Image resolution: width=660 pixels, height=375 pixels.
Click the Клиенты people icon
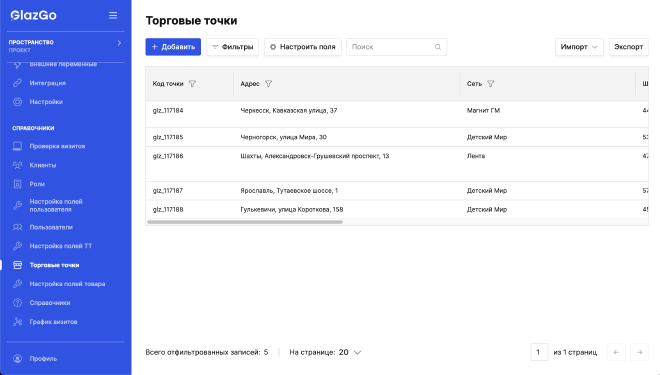(17, 165)
